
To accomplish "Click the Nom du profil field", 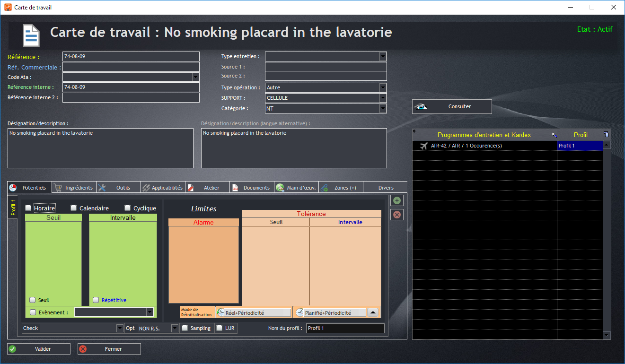I will 345,328.
